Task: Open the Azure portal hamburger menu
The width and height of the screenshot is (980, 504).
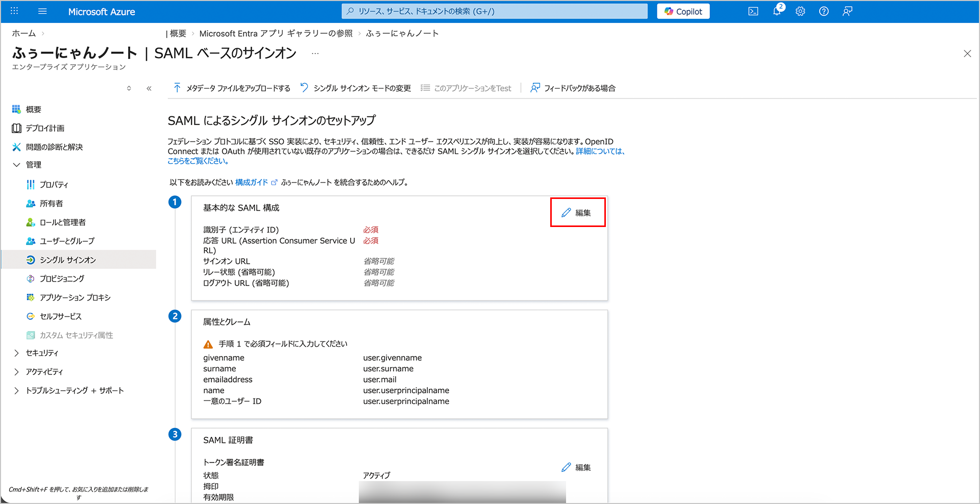Action: click(x=42, y=11)
